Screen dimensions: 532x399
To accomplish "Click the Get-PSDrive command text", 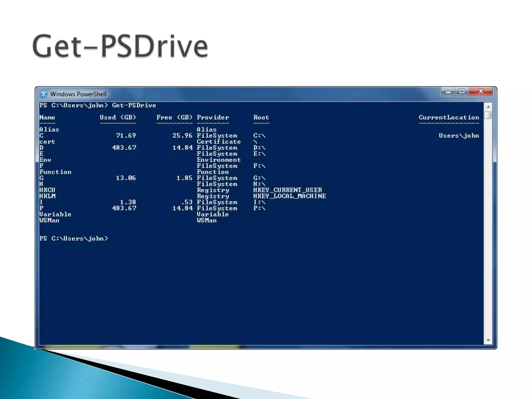I will coord(134,105).
